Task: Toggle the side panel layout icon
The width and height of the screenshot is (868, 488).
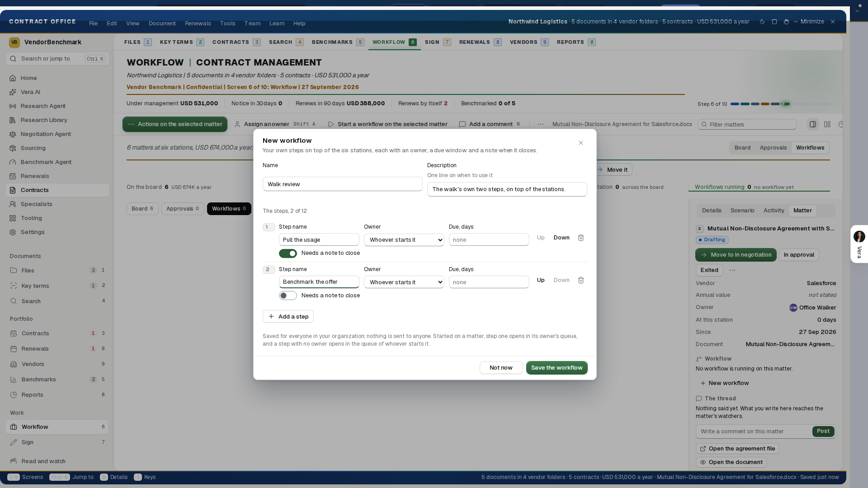Action: click(813, 124)
